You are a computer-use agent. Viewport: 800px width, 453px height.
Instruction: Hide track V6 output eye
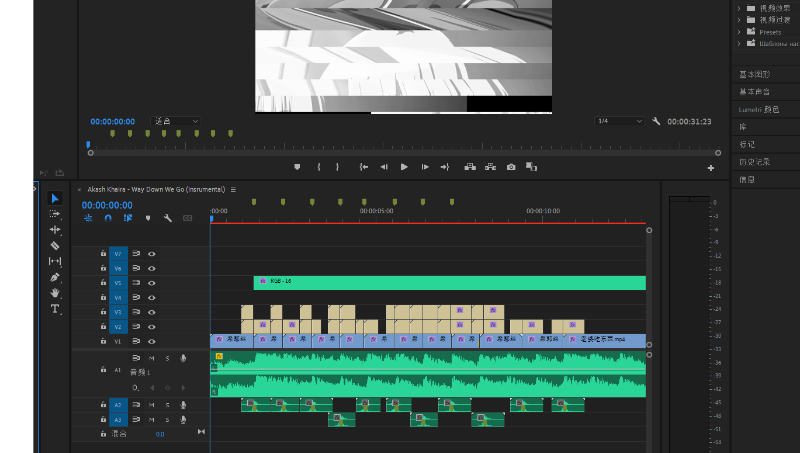click(x=152, y=268)
